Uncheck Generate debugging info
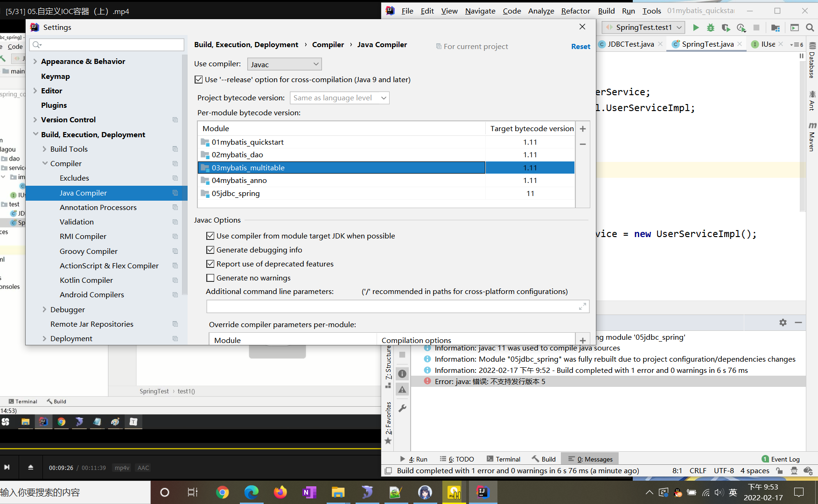This screenshot has width=818, height=504. (210, 250)
